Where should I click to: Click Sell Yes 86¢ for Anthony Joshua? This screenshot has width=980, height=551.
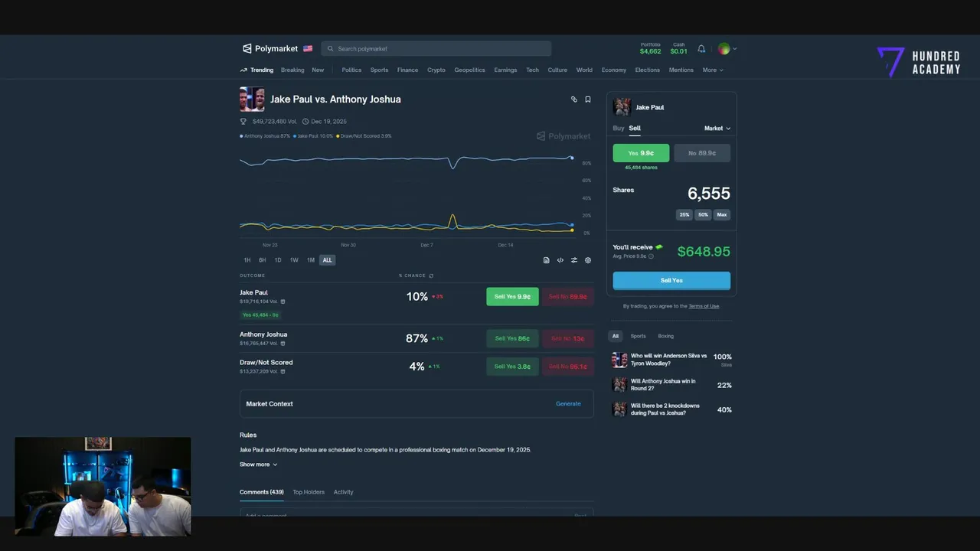(512, 338)
